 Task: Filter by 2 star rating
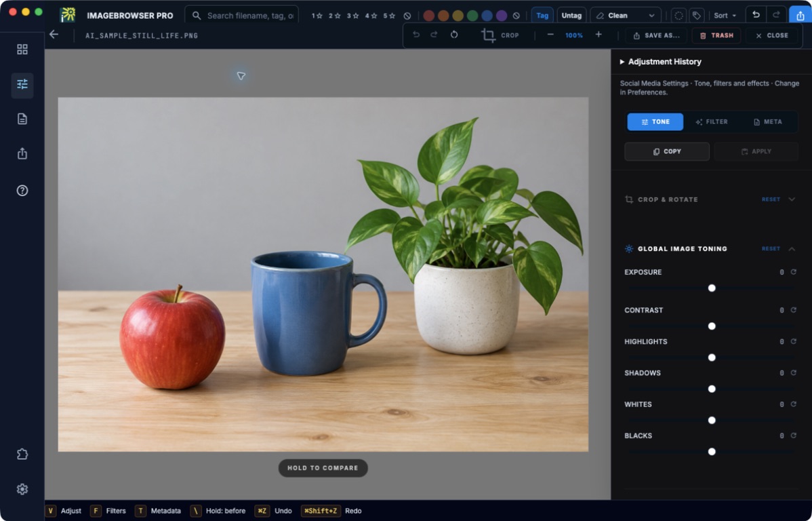click(x=335, y=16)
